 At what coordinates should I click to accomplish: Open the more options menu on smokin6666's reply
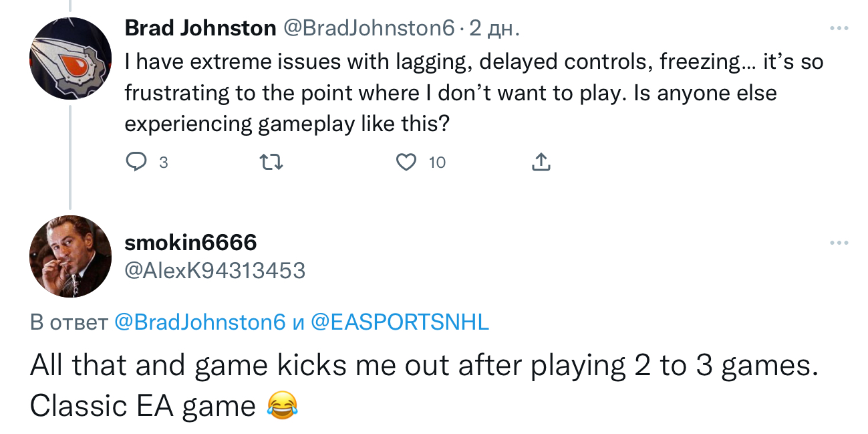pos(837,243)
